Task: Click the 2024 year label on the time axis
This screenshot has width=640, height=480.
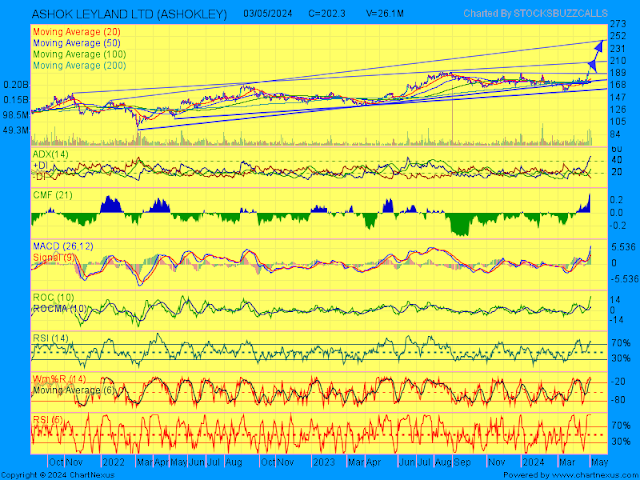Action: click(533, 462)
